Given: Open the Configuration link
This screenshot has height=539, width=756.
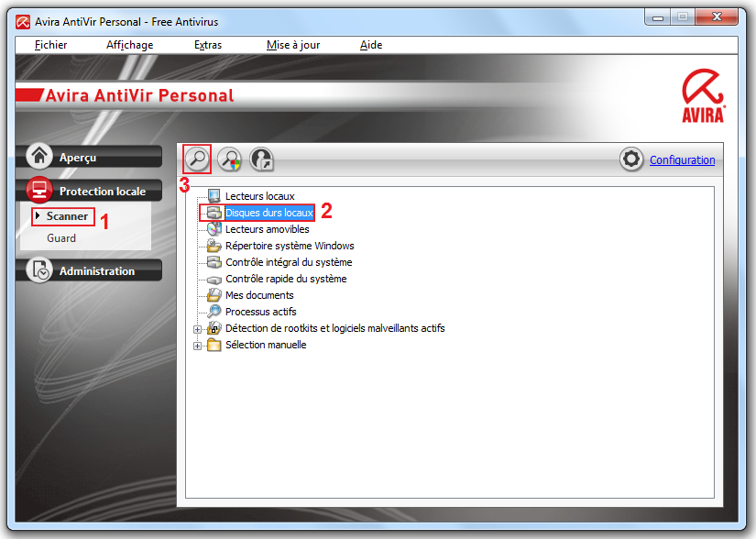Looking at the screenshot, I should point(682,159).
